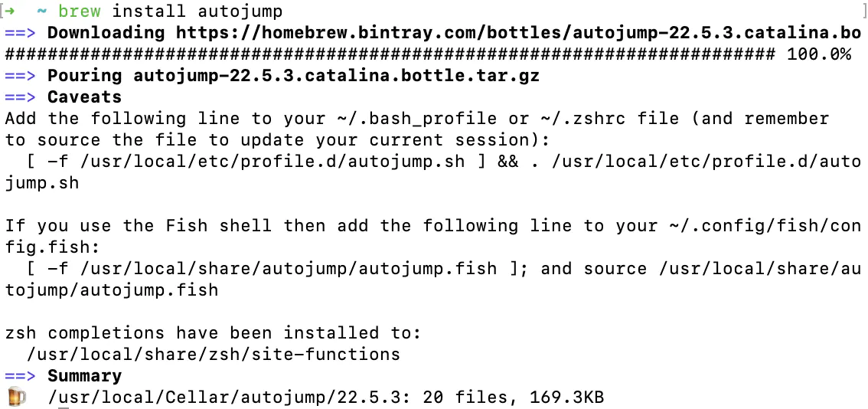Click the beer mug emoji icon
Image resolution: width=868 pixels, height=409 pixels.
[17, 397]
